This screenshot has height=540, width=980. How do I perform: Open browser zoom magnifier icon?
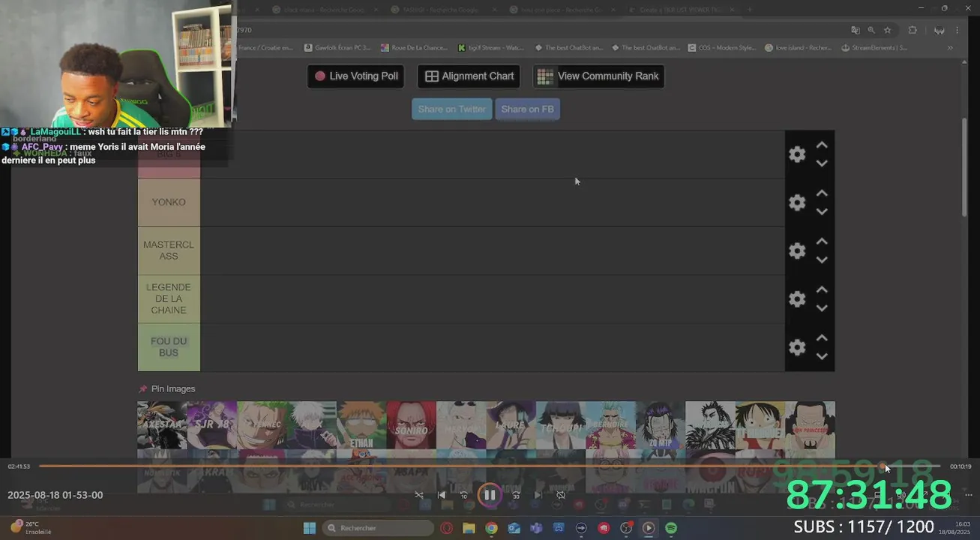pyautogui.click(x=871, y=30)
